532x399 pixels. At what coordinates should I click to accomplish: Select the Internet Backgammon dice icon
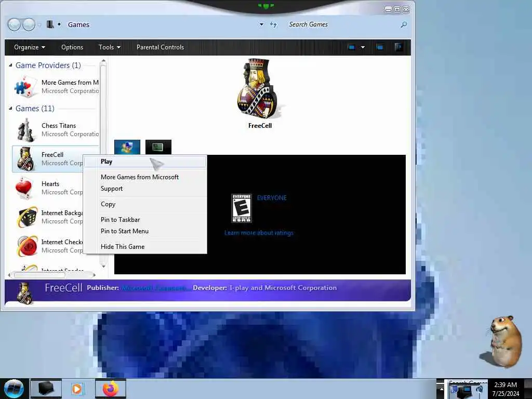coord(27,217)
